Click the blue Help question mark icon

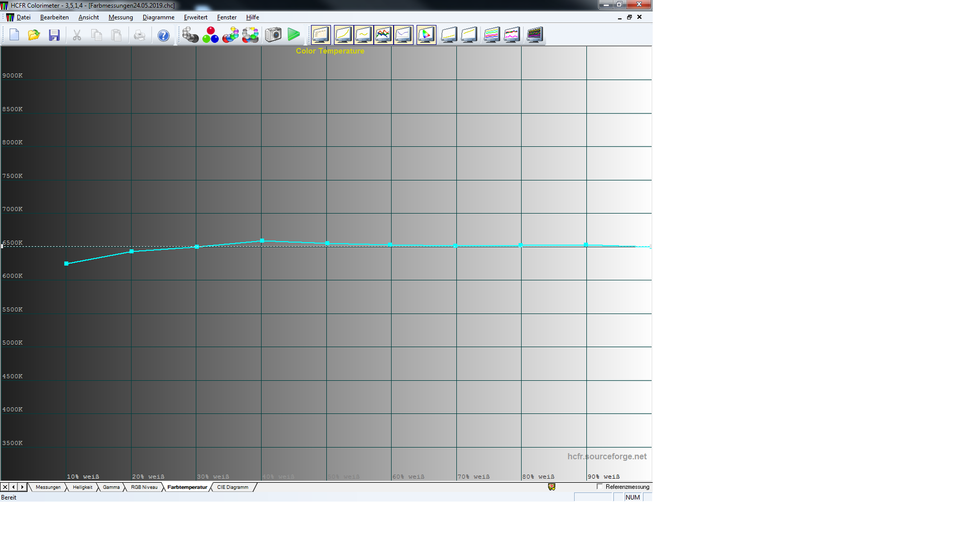coord(163,36)
